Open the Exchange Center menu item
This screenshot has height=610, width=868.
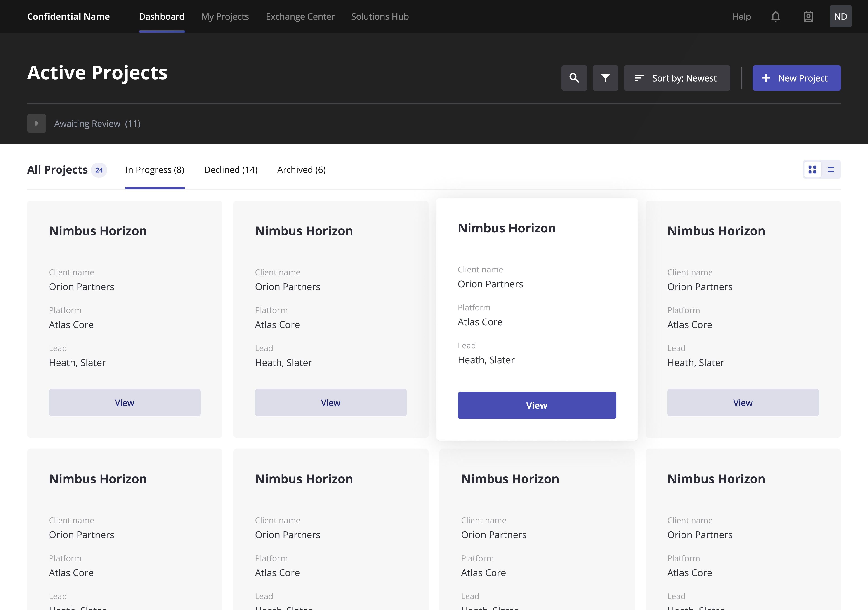[300, 17]
